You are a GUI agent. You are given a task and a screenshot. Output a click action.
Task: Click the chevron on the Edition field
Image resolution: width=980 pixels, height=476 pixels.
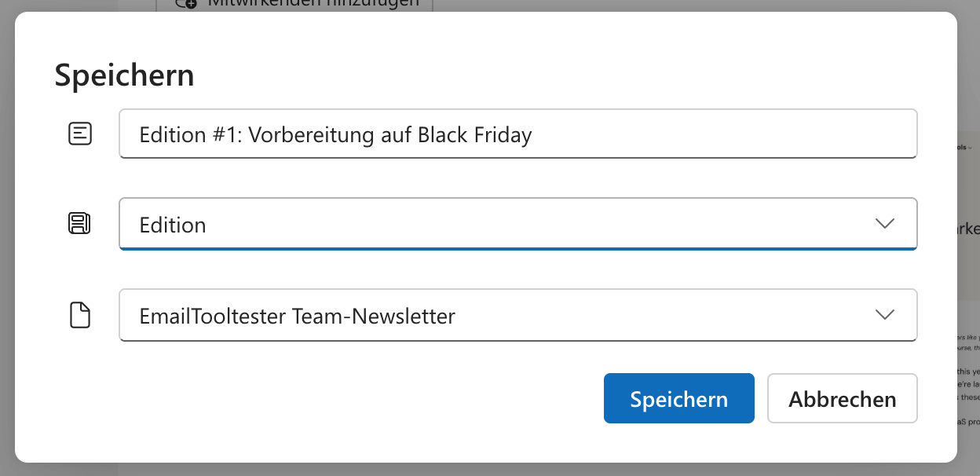[x=885, y=223]
